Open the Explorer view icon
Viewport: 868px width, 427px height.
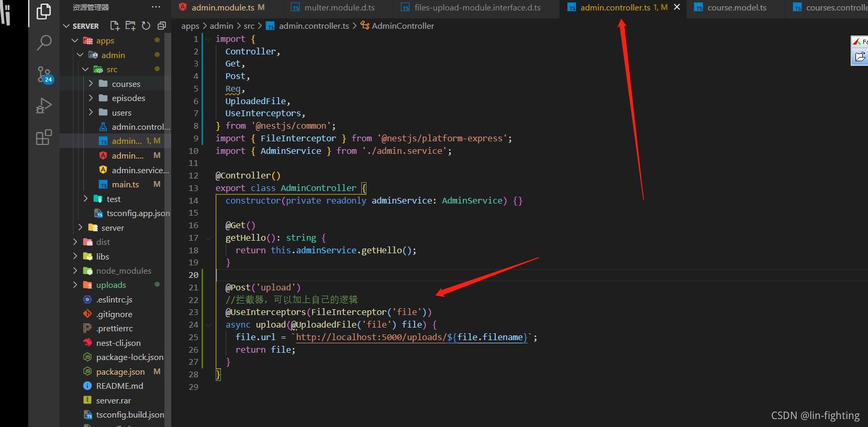coord(44,12)
